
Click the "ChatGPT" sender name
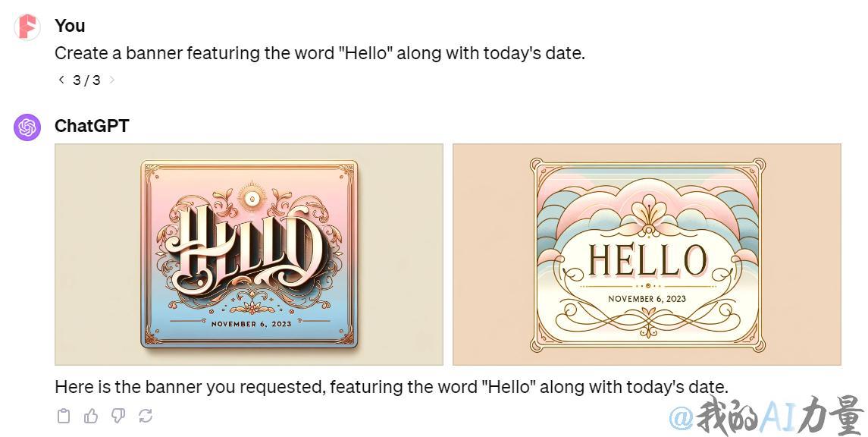click(x=92, y=126)
